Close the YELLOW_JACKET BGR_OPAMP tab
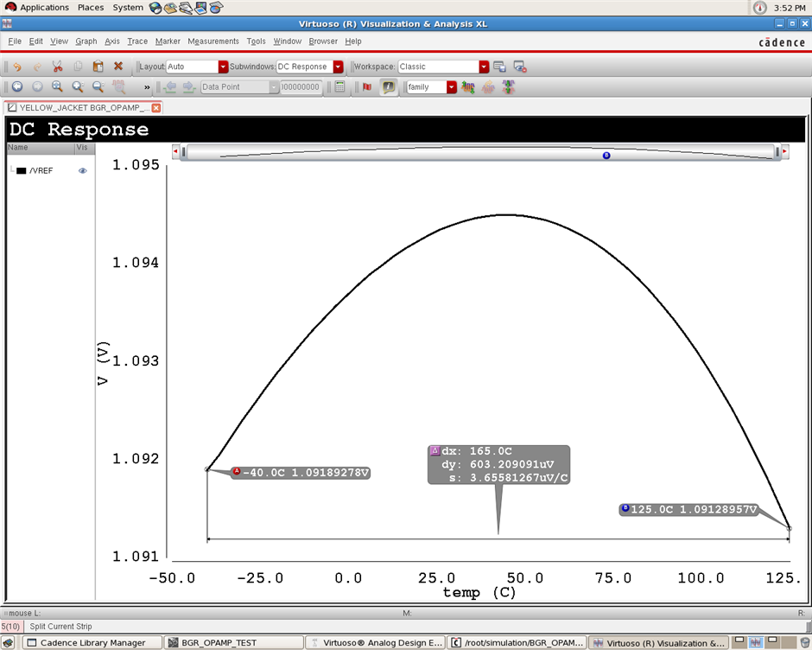The image size is (812, 650). [x=156, y=108]
